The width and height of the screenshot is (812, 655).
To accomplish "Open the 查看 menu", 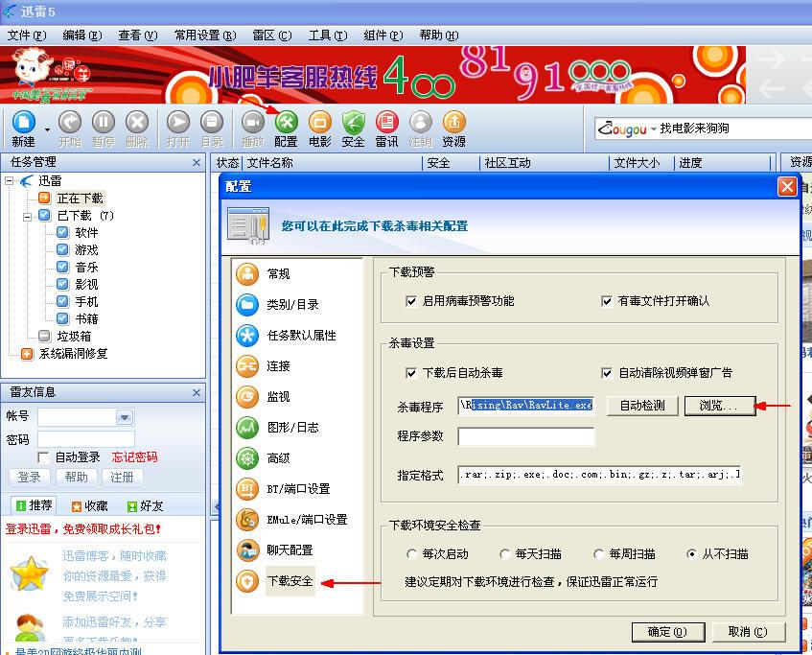I will point(138,35).
